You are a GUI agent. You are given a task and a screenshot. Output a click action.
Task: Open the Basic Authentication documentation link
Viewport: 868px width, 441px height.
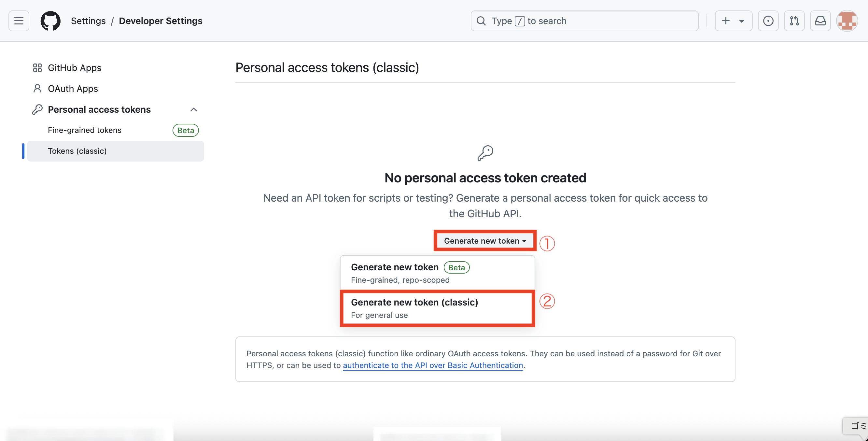point(433,365)
